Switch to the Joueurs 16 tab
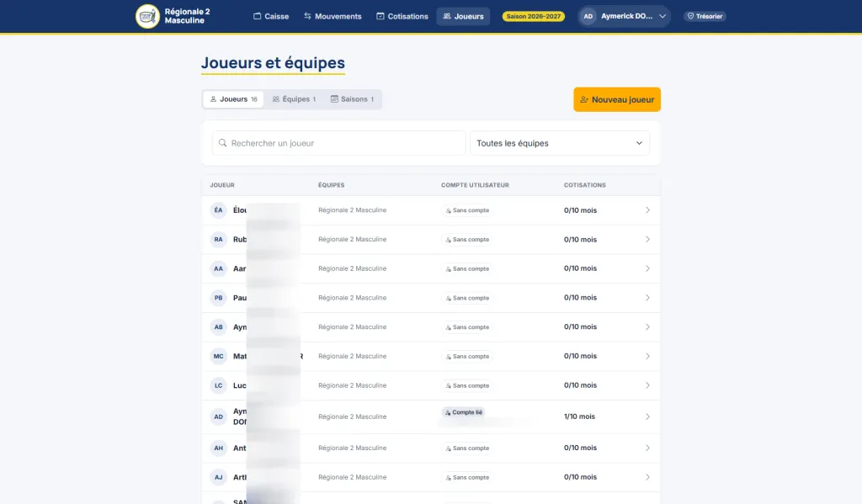Viewport: 862px width, 504px height. (234, 99)
